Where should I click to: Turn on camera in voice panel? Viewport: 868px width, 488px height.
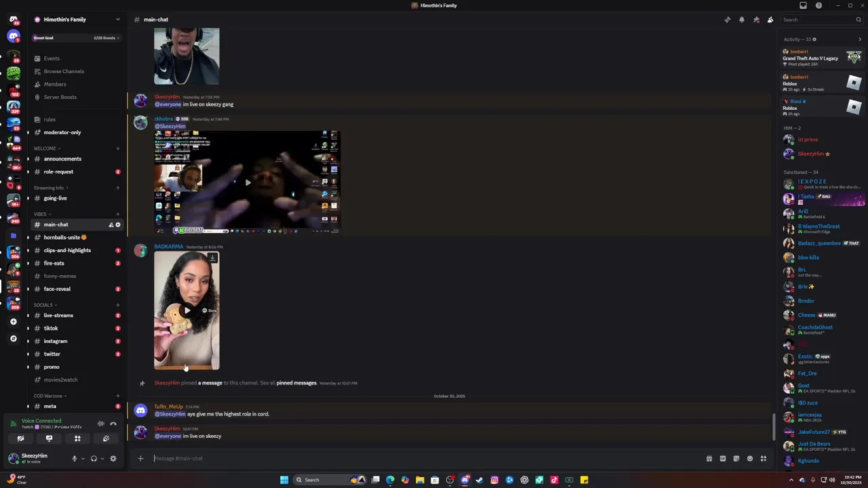[20, 439]
